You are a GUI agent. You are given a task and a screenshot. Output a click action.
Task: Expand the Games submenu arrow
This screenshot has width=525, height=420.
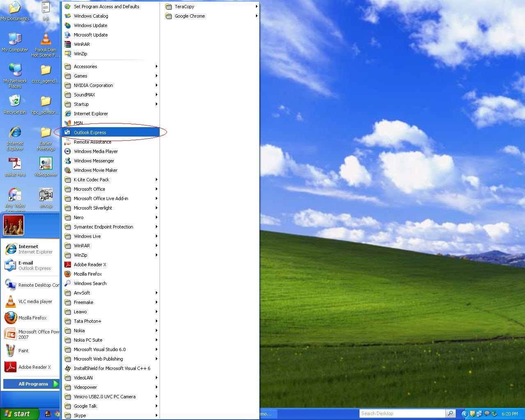[156, 76]
